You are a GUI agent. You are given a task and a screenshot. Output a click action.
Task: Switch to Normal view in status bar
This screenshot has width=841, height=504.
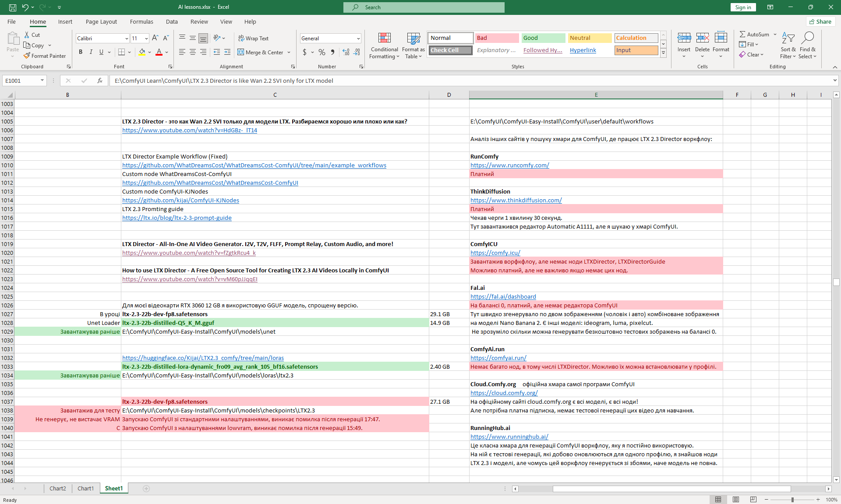pos(718,500)
